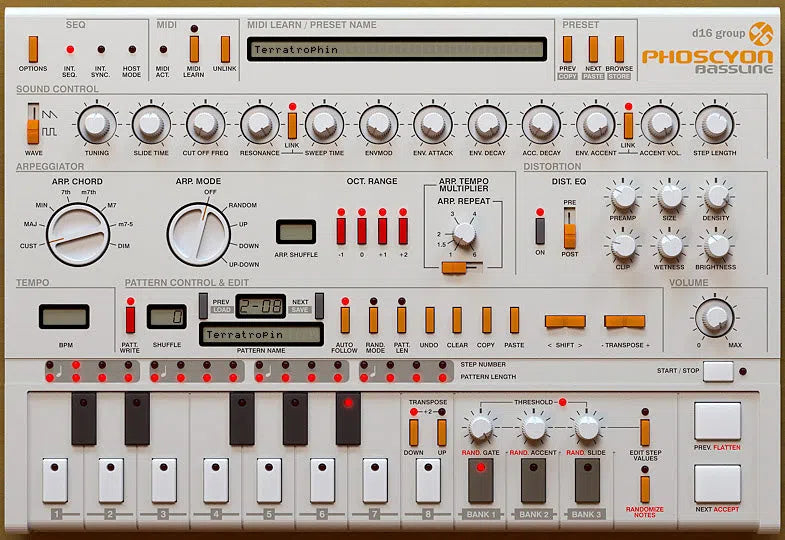Click the UNLINK button
Viewport: 785px width, 540px height.
click(225, 49)
